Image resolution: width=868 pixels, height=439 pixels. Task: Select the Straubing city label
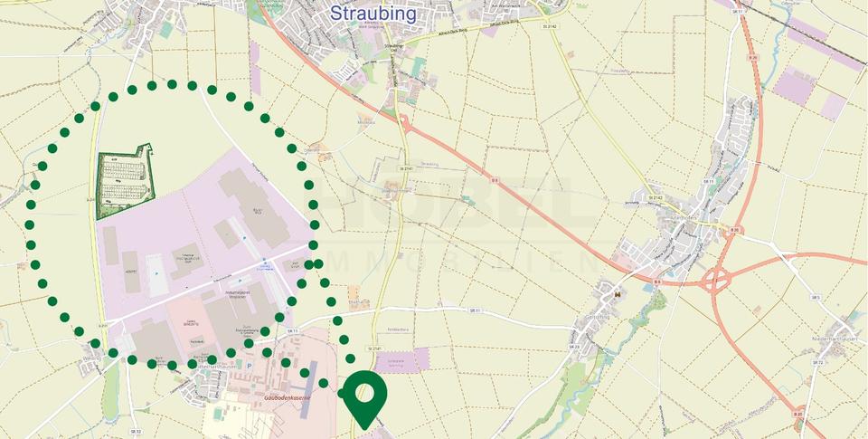tap(373, 14)
